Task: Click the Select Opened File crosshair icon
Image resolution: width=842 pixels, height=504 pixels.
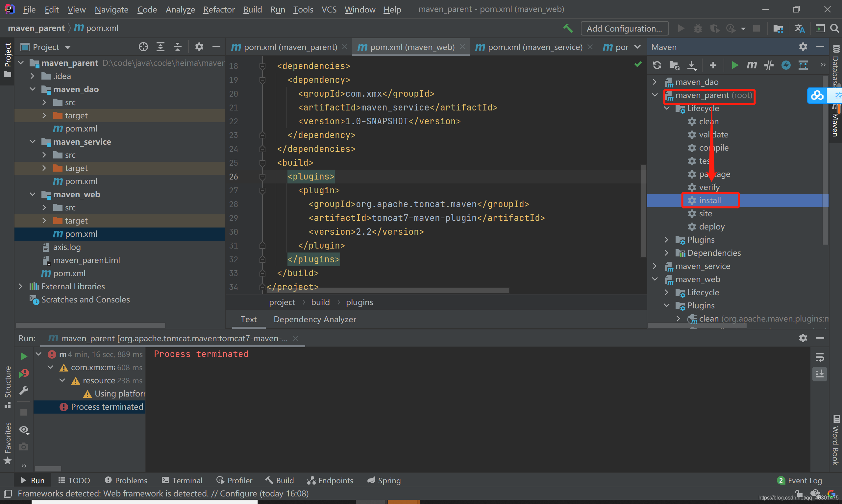Action: point(143,47)
